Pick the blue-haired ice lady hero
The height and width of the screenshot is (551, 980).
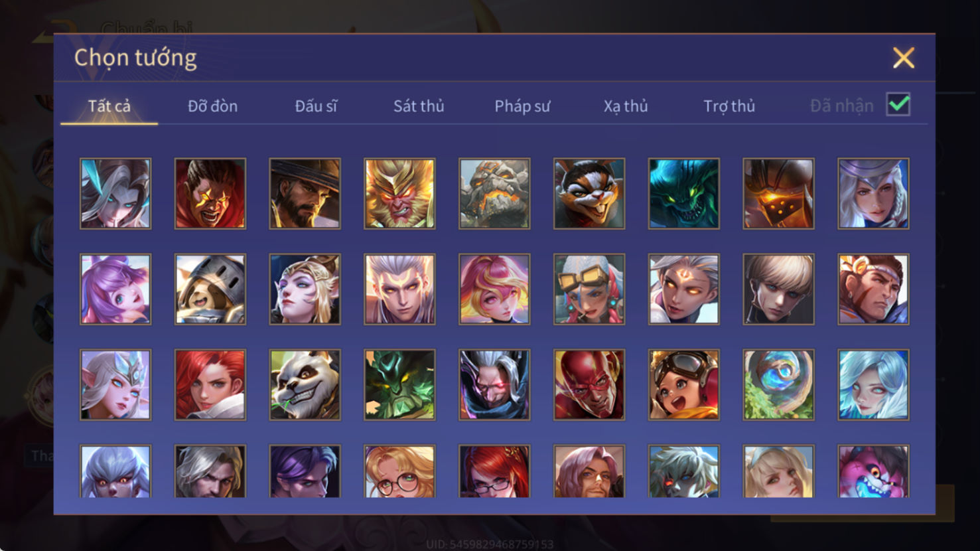coord(873,385)
